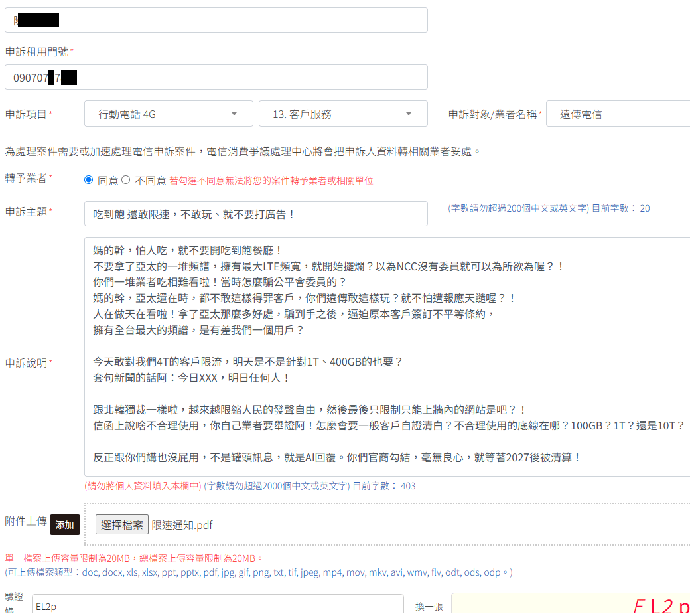The width and height of the screenshot is (690, 616).
Task: Click the 目前字數： 20 counter text
Action: point(620,208)
